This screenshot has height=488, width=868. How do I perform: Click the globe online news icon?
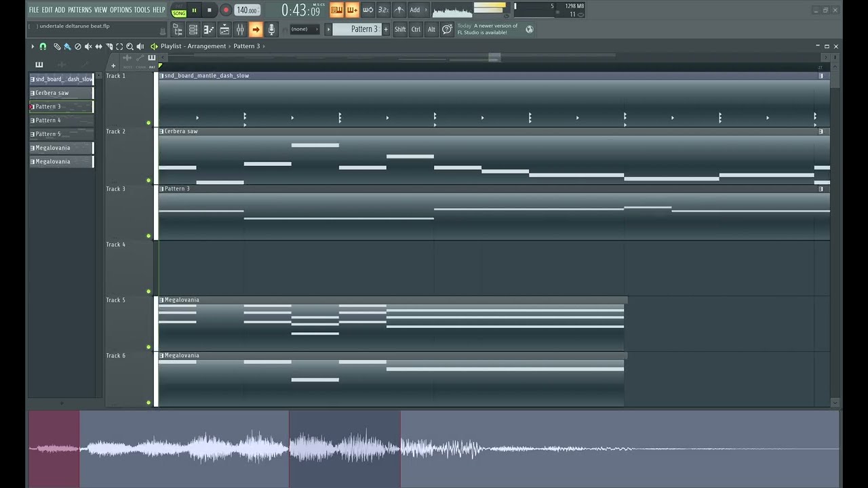click(530, 29)
